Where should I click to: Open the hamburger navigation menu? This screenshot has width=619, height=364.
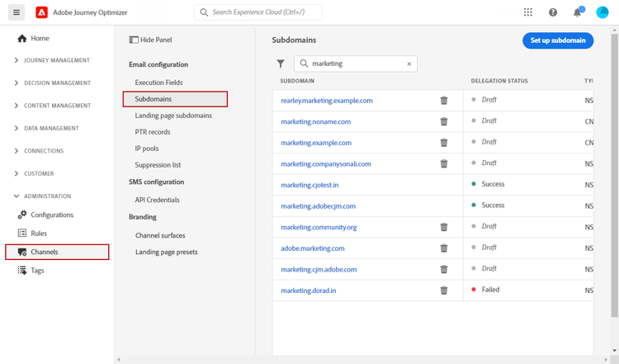[17, 12]
